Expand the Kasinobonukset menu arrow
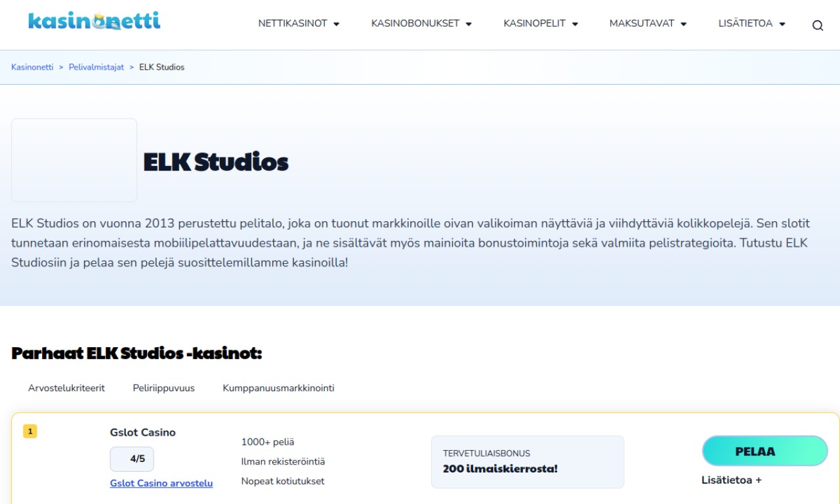 click(x=469, y=24)
